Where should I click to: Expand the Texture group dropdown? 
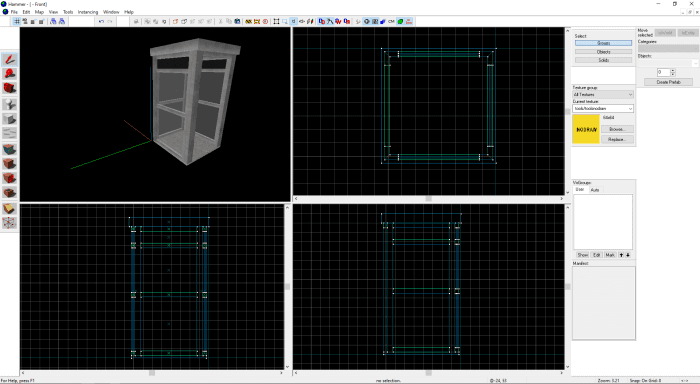(603, 95)
